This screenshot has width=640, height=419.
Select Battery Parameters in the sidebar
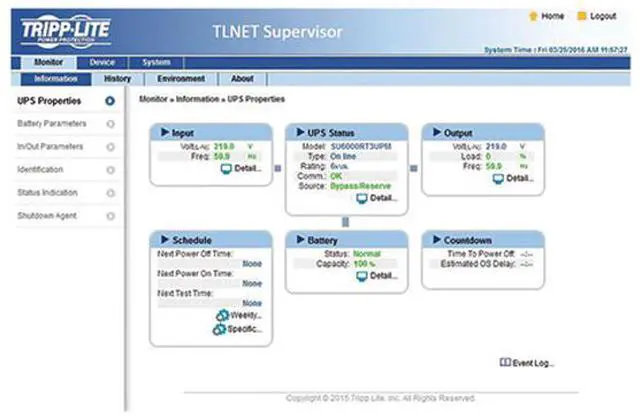point(52,124)
